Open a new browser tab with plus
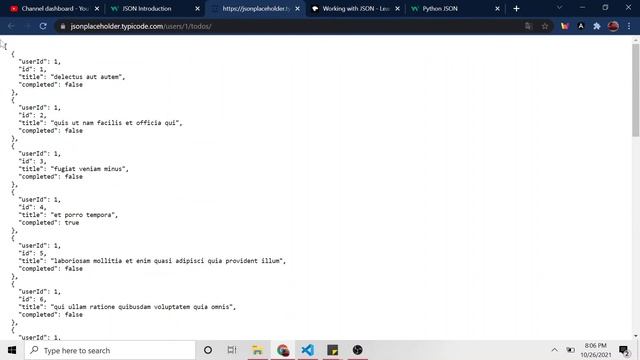The image size is (640, 360). [516, 9]
